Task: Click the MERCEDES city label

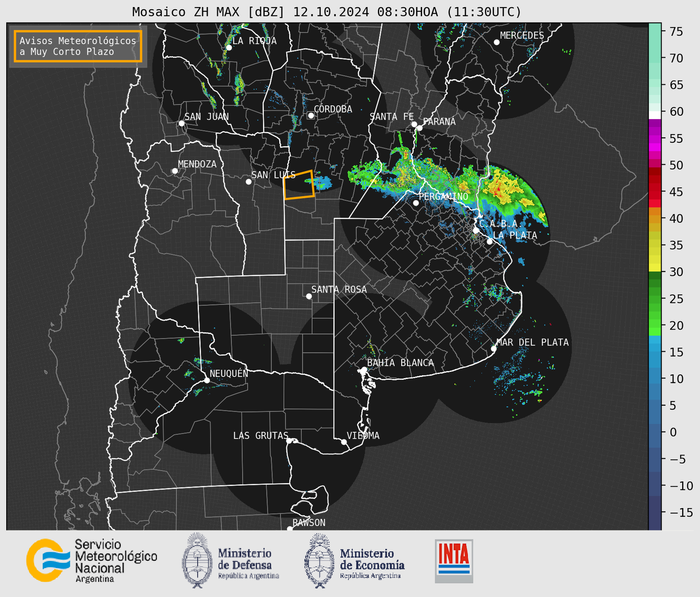Action: (x=522, y=36)
